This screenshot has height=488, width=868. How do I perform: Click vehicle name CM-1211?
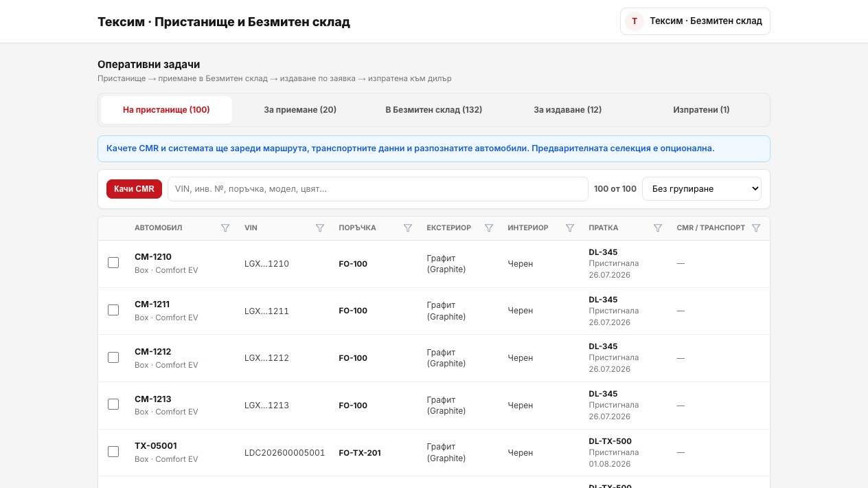[x=152, y=304]
